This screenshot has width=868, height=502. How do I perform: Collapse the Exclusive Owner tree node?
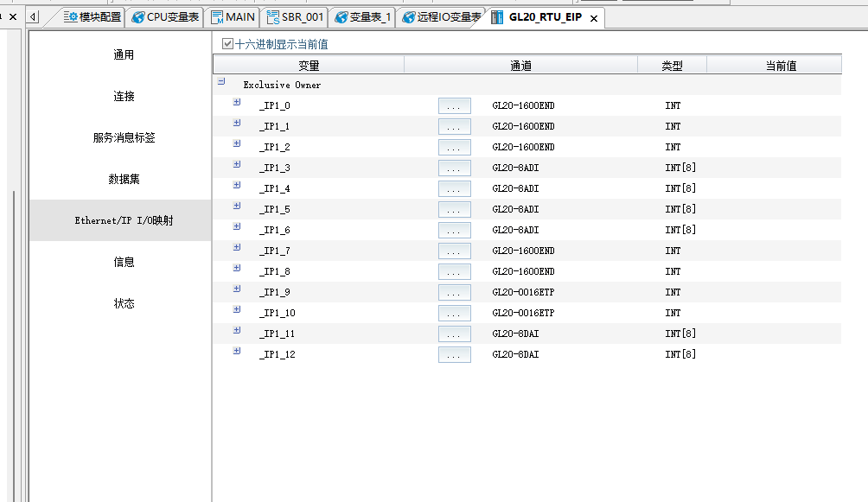point(221,82)
